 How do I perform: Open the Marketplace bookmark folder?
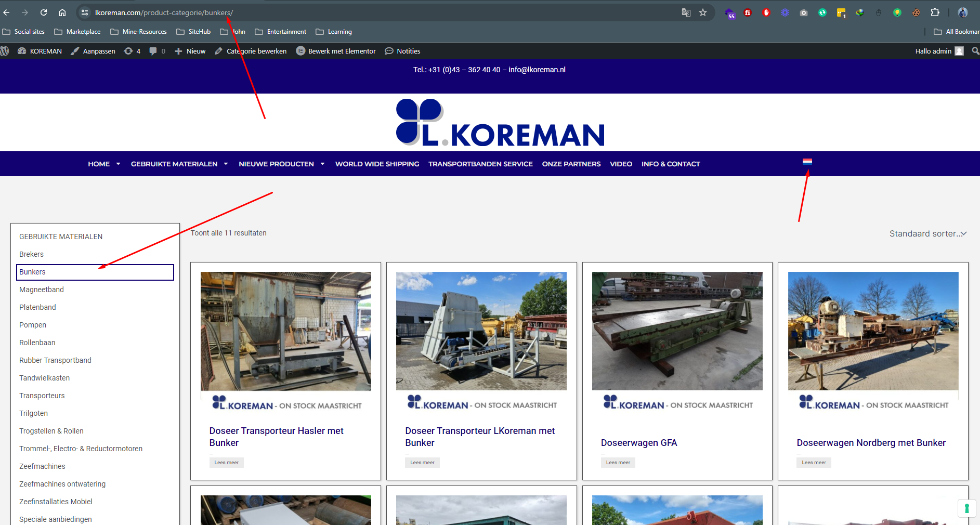(x=77, y=32)
